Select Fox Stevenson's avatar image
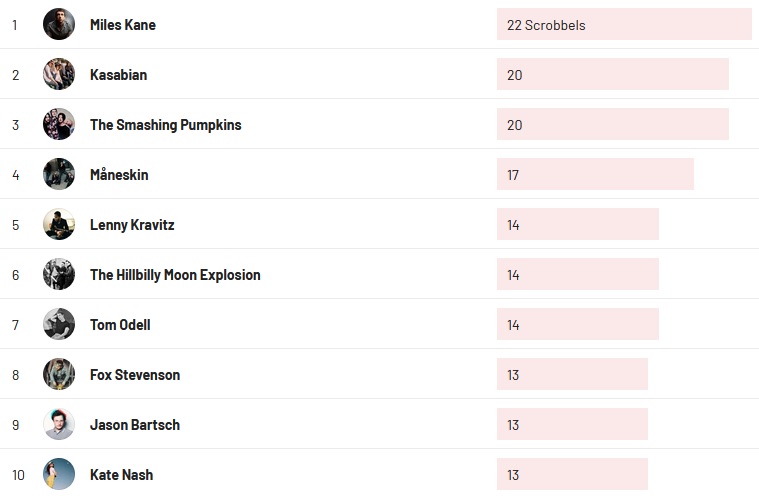This screenshot has width=759, height=498. click(x=59, y=374)
